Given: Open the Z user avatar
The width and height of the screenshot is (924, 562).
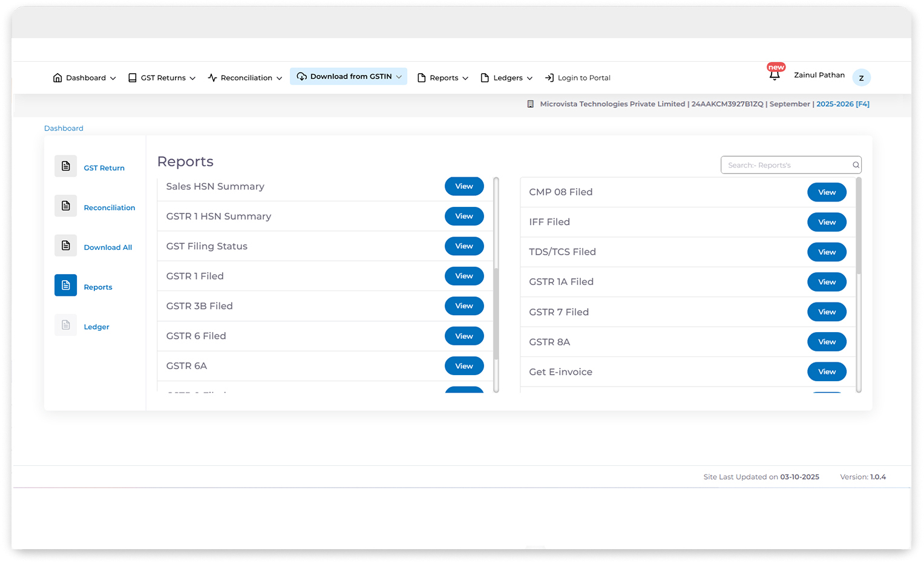Looking at the screenshot, I should [x=861, y=77].
